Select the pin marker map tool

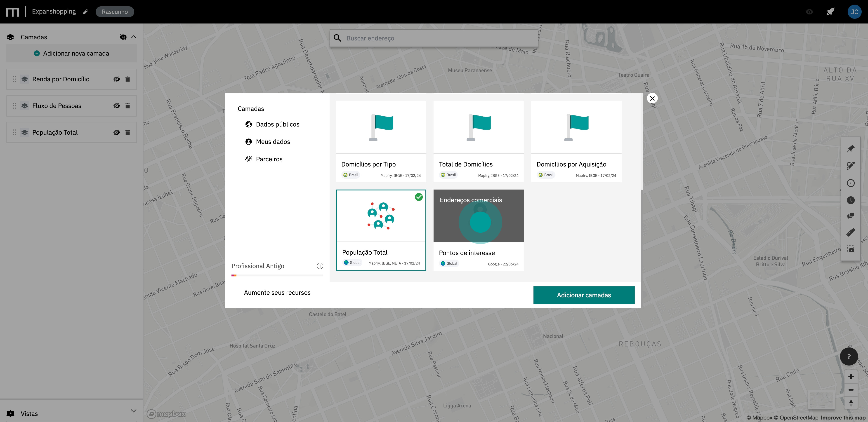851,148
